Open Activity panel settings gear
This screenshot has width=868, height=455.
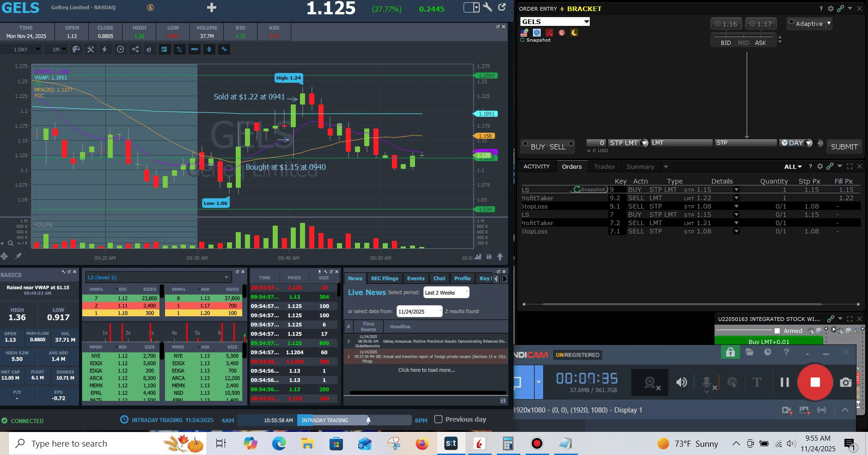tap(820, 166)
